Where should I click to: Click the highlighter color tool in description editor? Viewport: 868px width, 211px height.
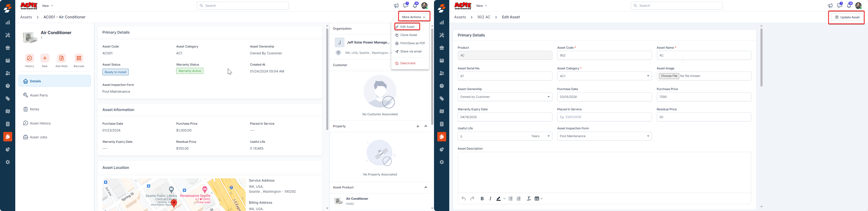click(498, 199)
